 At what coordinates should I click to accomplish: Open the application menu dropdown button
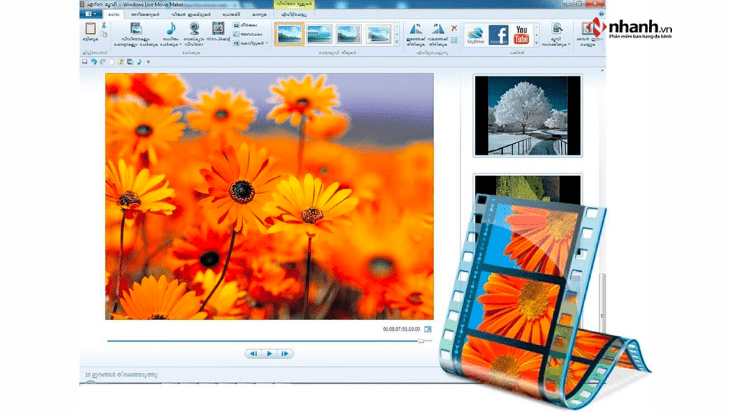click(x=92, y=15)
